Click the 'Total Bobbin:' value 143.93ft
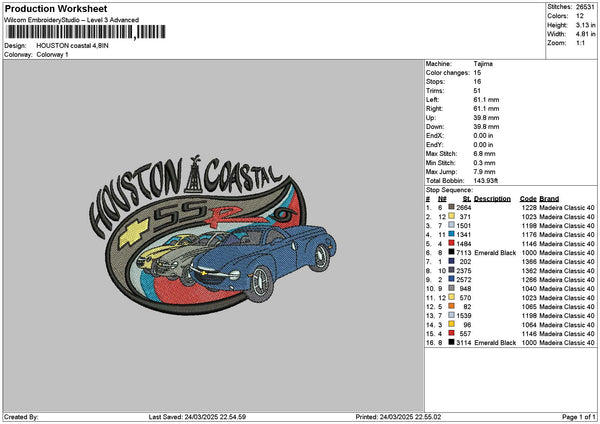Screen dimensions: 600x424 point(486,181)
